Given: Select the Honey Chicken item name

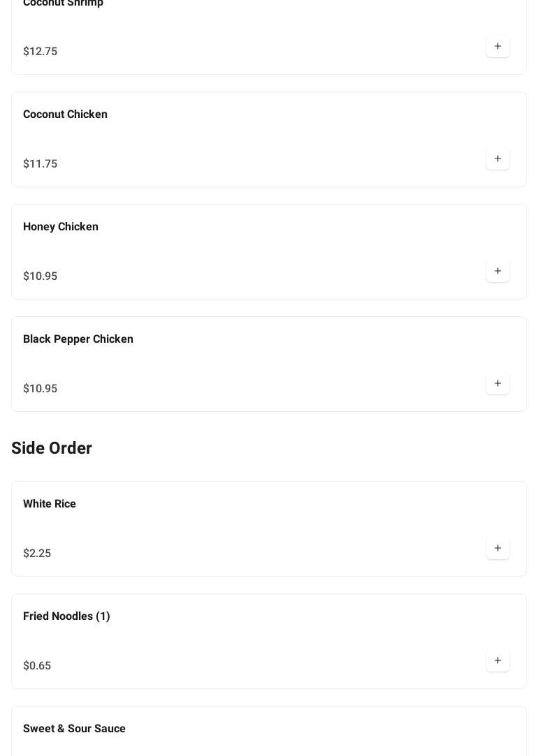Looking at the screenshot, I should (x=61, y=227).
